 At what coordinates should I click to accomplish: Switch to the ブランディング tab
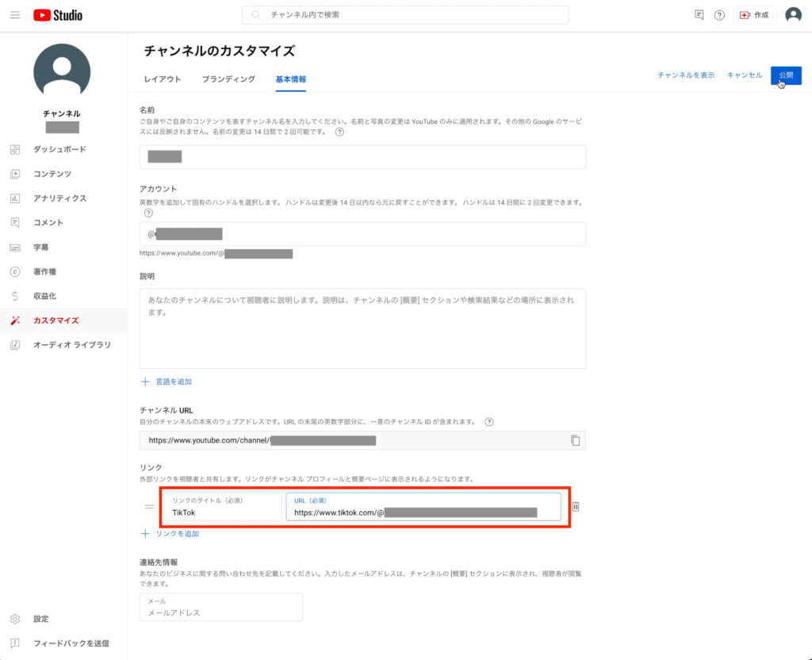tap(228, 79)
